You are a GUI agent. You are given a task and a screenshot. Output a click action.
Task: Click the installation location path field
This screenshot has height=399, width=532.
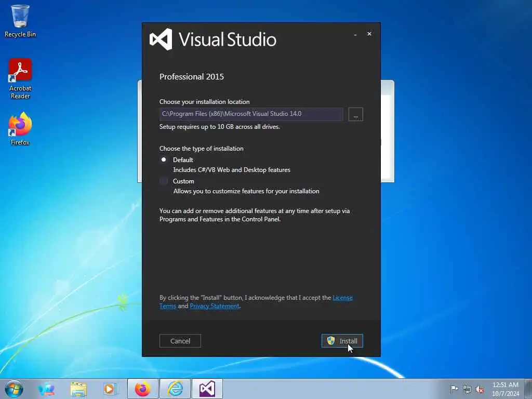point(251,114)
